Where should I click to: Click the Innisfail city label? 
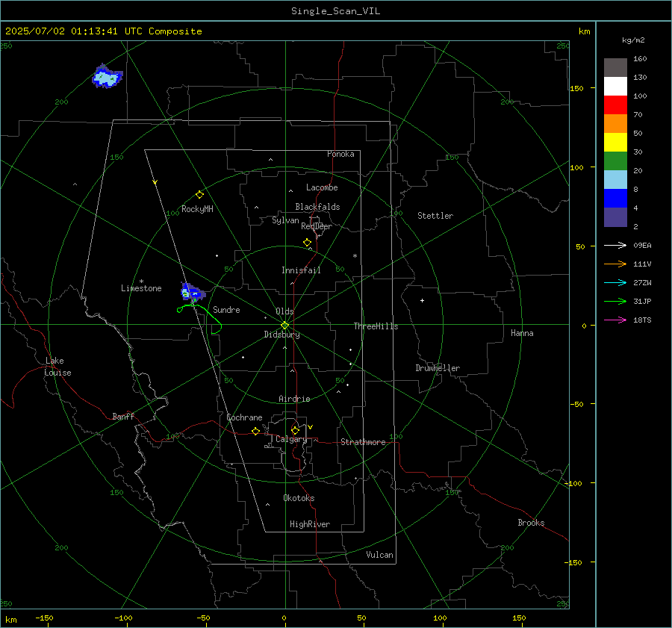[x=301, y=270]
